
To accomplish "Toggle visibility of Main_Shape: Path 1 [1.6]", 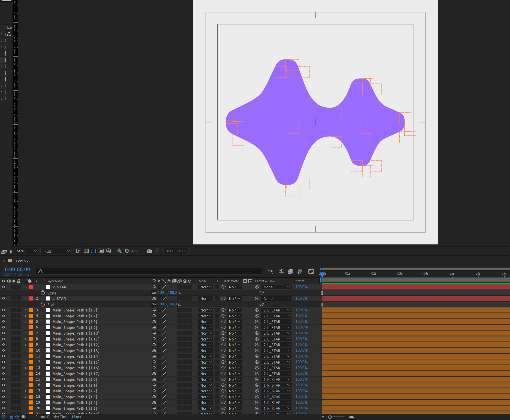I will click(3, 310).
